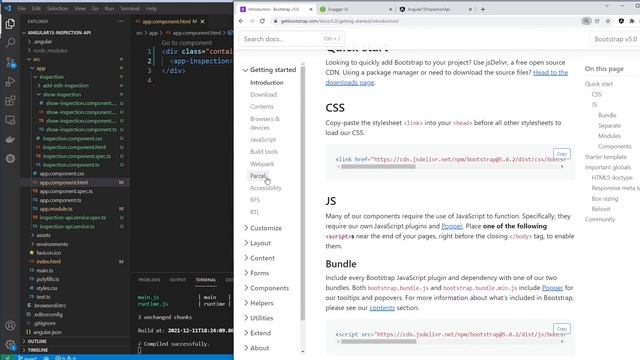Click JS script snippet horizontal scrollbar
Image resolution: width=640 pixels, height=360 pixels.
[x=378, y=342]
